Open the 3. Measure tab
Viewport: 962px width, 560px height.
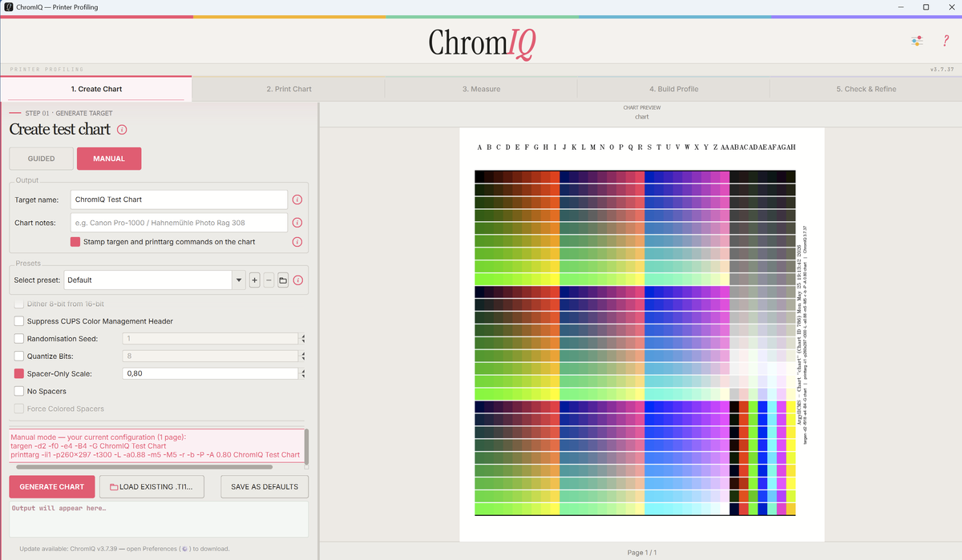tap(481, 89)
